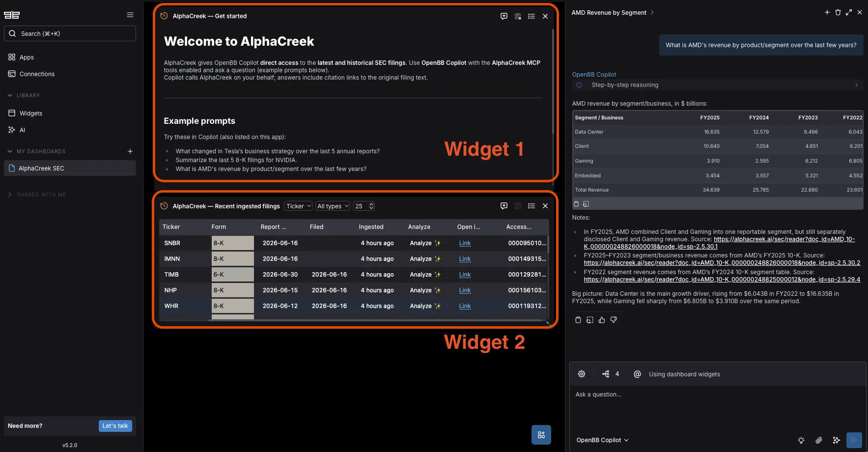Open the Link for the SNBR filing
This screenshot has width=868, height=452.
[465, 243]
